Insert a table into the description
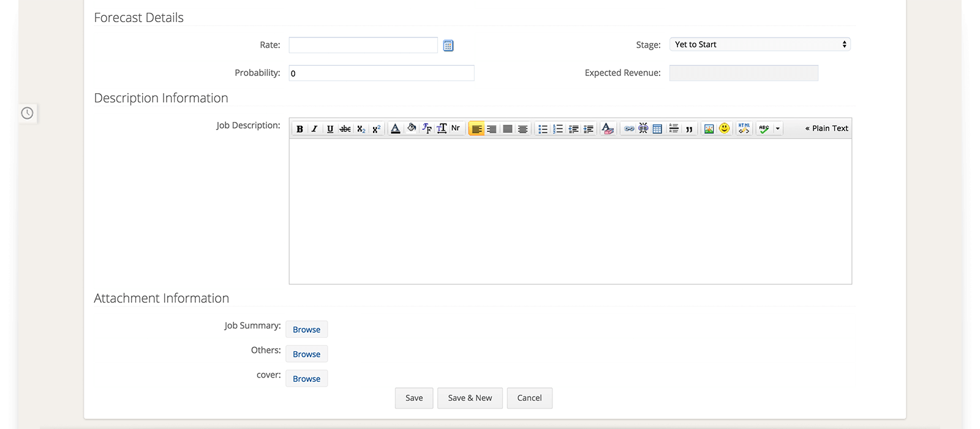 click(x=657, y=129)
